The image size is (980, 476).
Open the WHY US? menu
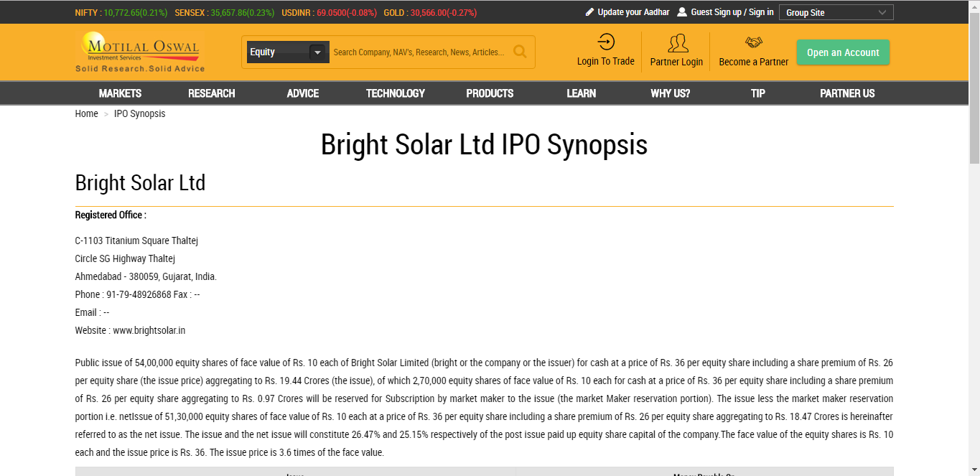[671, 93]
